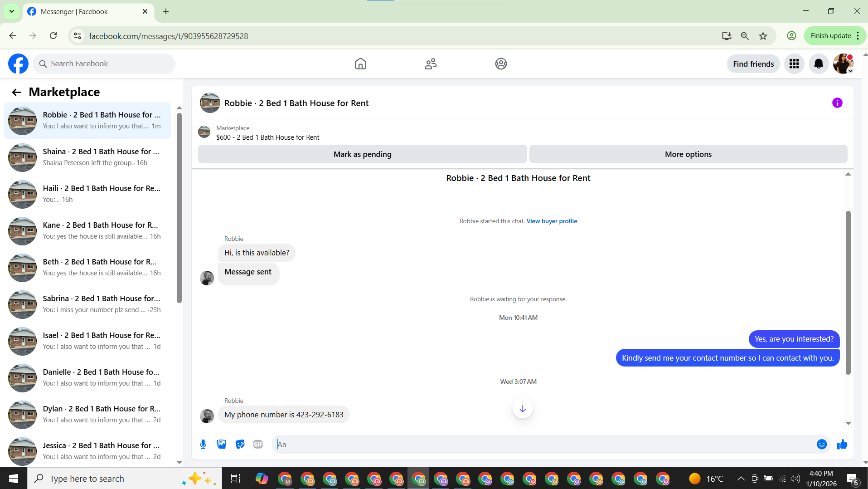Image resolution: width=868 pixels, height=489 pixels.
Task: Open the volume control in tray
Action: (x=795, y=479)
